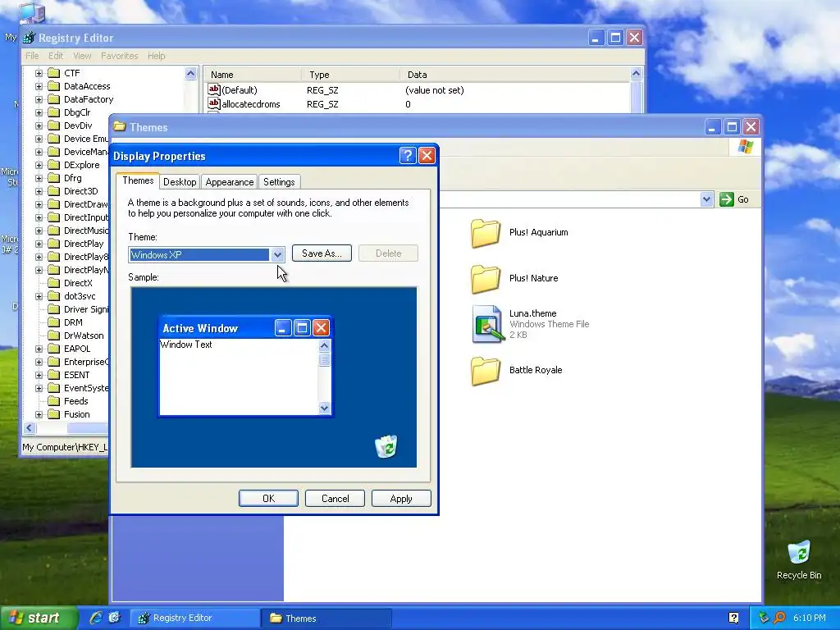Expand the dot3svc registry key
The image size is (840, 630).
tap(39, 296)
